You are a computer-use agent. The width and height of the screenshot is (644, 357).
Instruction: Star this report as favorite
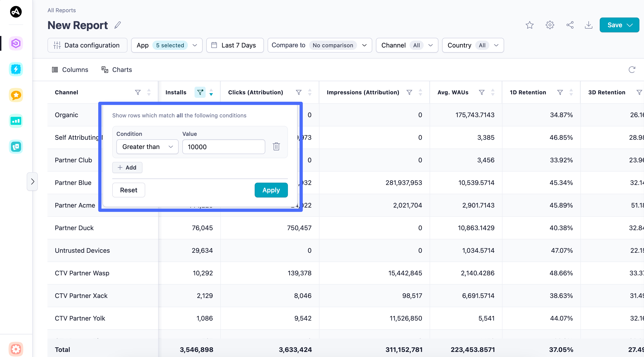529,25
